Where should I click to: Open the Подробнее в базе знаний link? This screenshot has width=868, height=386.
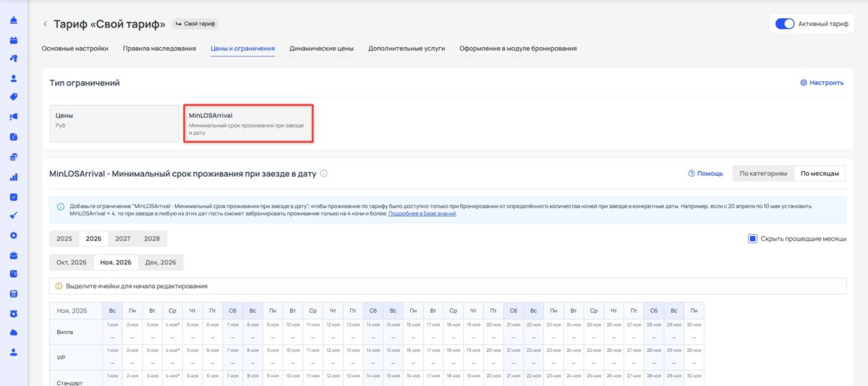422,214
